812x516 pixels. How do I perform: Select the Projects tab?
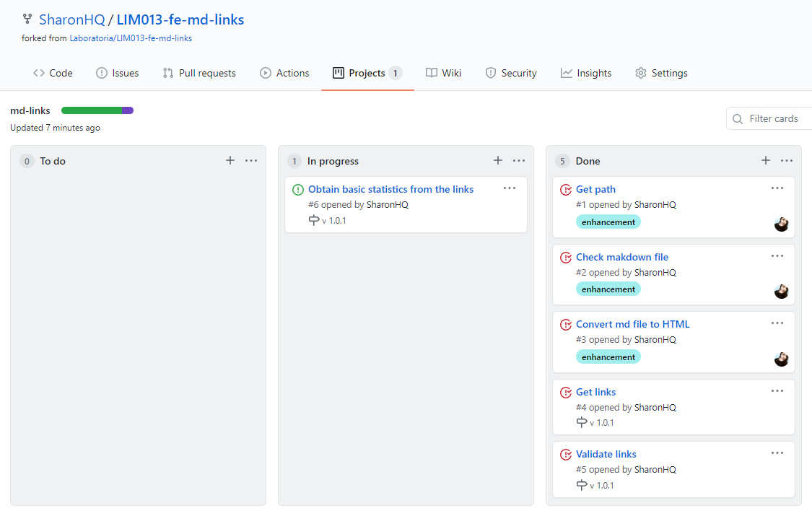(x=367, y=73)
